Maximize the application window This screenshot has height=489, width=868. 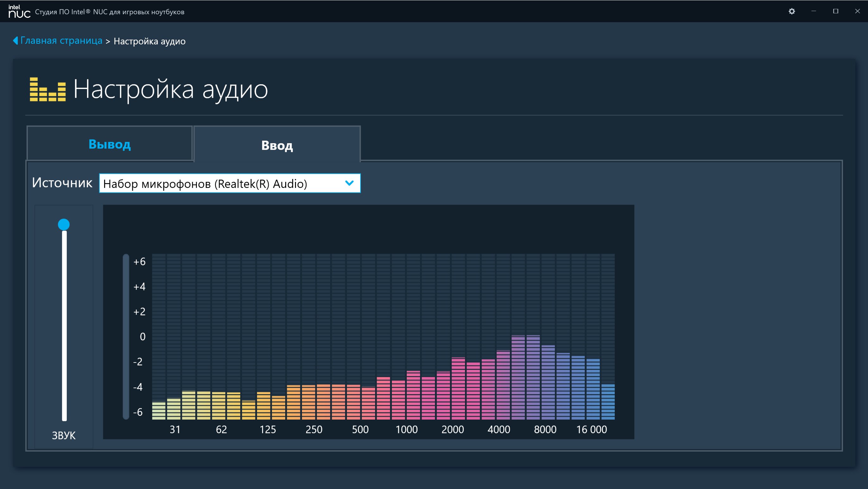[x=835, y=11]
